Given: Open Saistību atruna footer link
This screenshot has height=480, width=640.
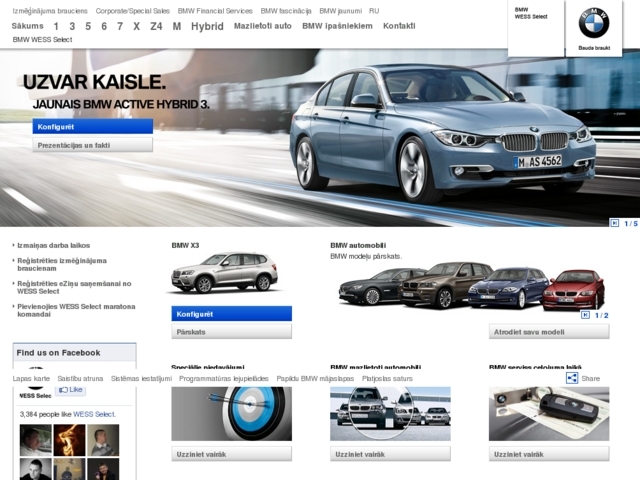Looking at the screenshot, I should [80, 378].
